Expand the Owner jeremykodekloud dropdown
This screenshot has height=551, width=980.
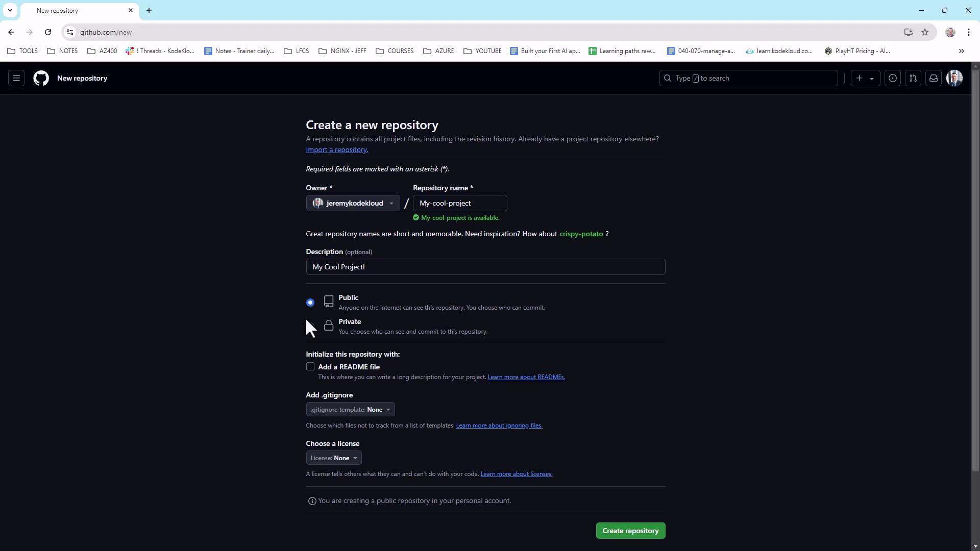[353, 203]
